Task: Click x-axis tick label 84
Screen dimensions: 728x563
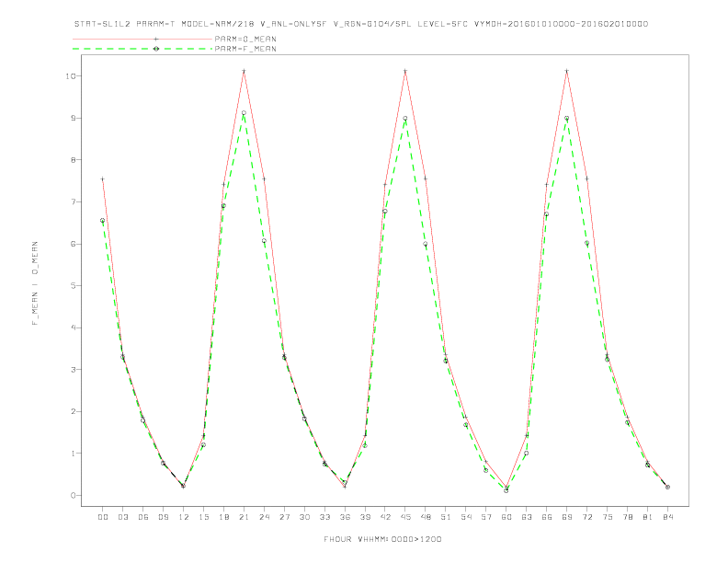Action: coord(667,517)
